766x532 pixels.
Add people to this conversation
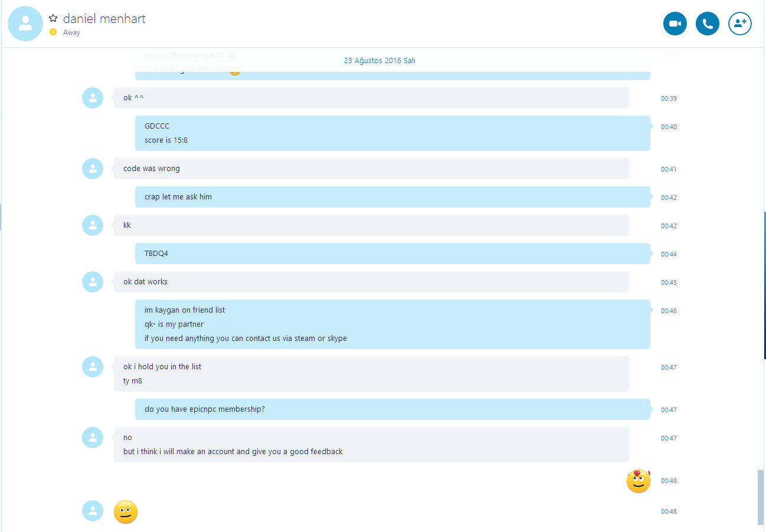point(740,24)
